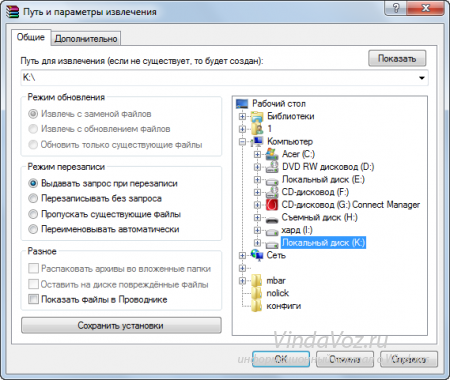
Task: Enable Показать файлы в Проводнике checkbox
Action: [33, 299]
